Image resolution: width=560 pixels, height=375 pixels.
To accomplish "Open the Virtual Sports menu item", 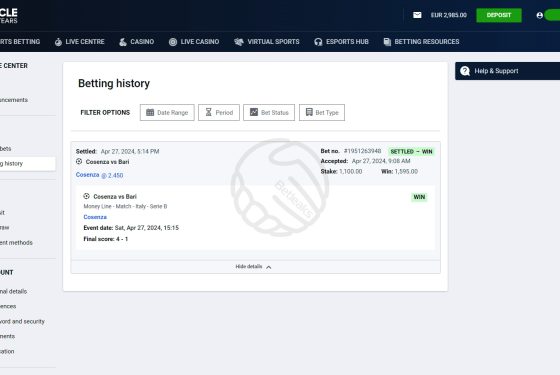I will coord(267,42).
